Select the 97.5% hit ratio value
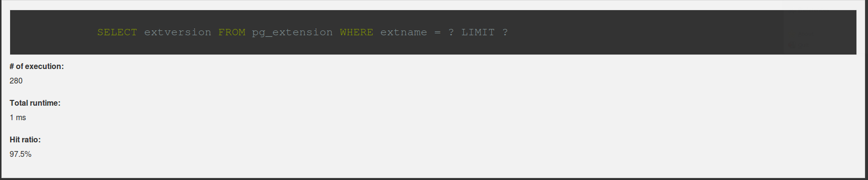 [x=20, y=154]
